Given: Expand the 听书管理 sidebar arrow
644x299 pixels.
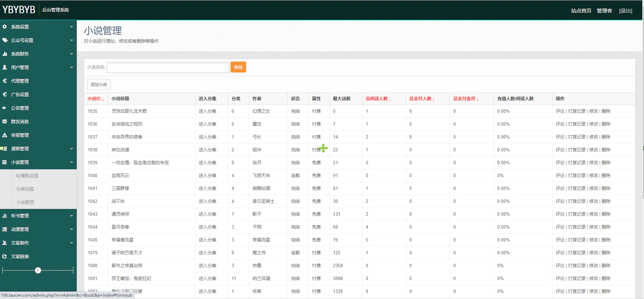Looking at the screenshot, I should point(71,216).
